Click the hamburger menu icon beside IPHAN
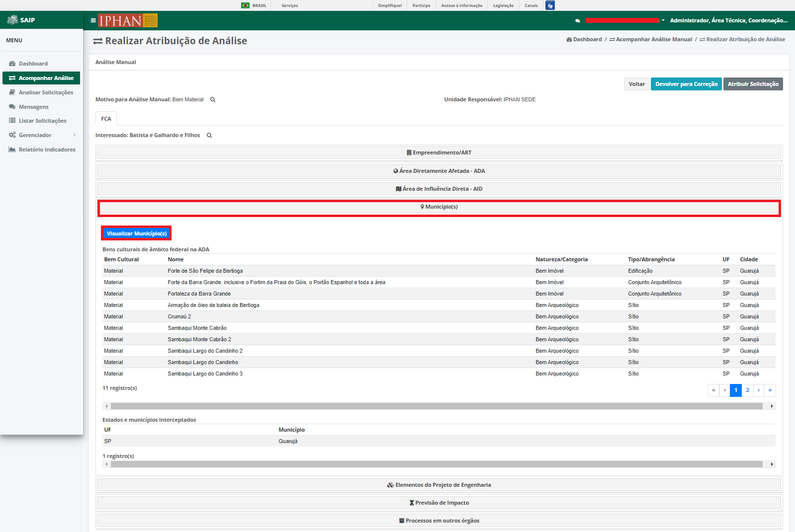Screen dimensions: 795x532 pos(93,21)
